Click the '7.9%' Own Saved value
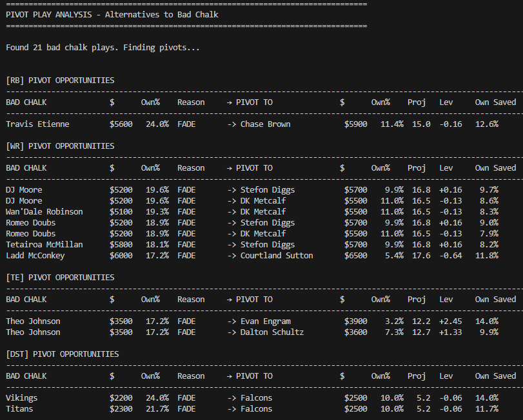 click(x=489, y=234)
